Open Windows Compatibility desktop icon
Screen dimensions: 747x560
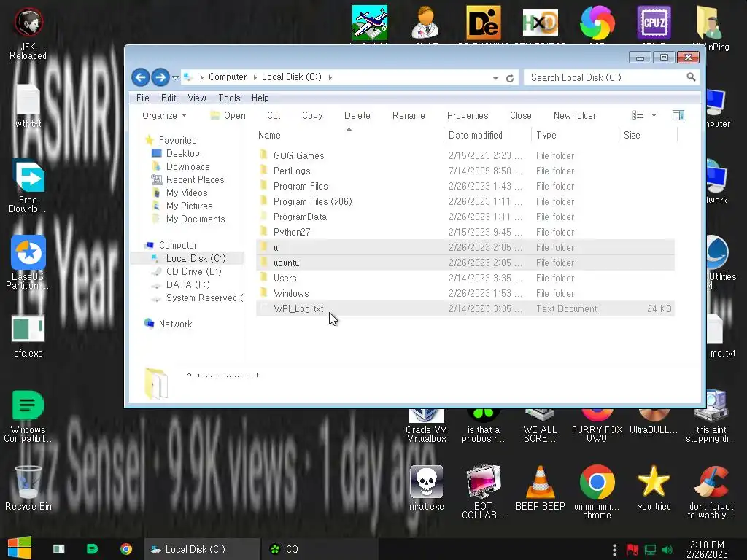pyautogui.click(x=28, y=416)
